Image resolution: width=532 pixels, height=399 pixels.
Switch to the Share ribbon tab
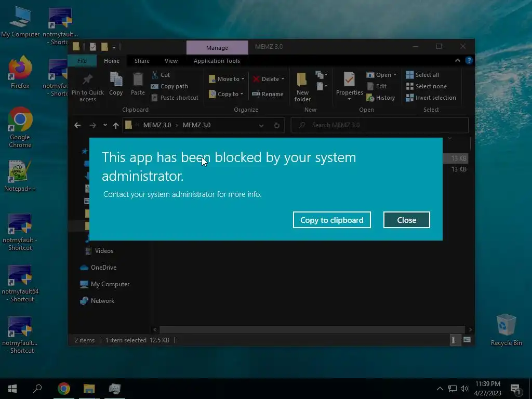pyautogui.click(x=142, y=61)
